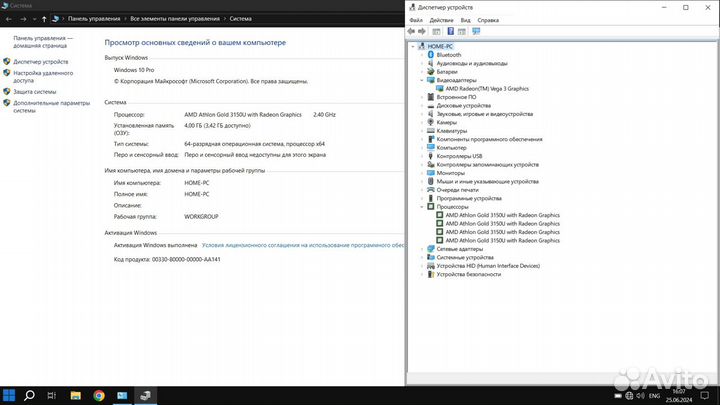Expand Мыши и иные указывающие устройства node
Image resolution: width=720 pixels, height=405 pixels.
click(422, 181)
